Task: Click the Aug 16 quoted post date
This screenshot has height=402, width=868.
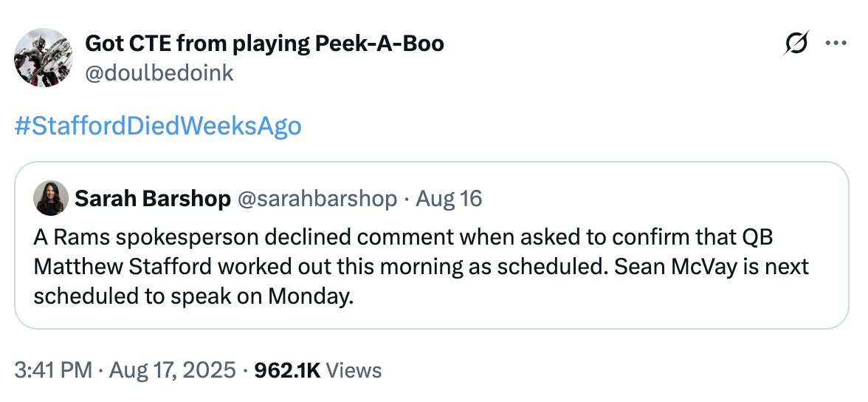Action: (x=449, y=198)
